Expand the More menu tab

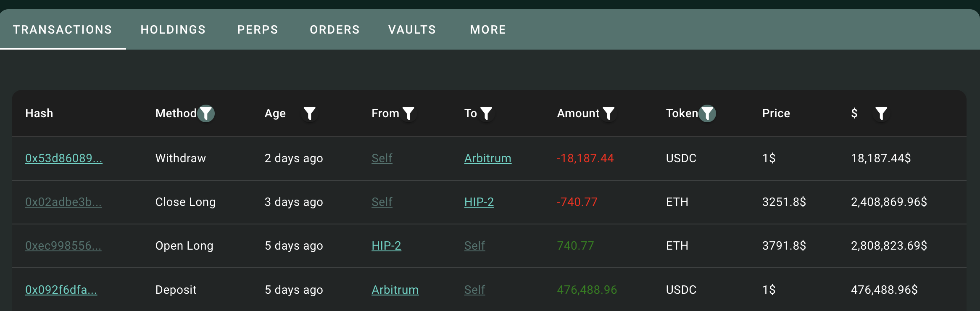tap(488, 29)
